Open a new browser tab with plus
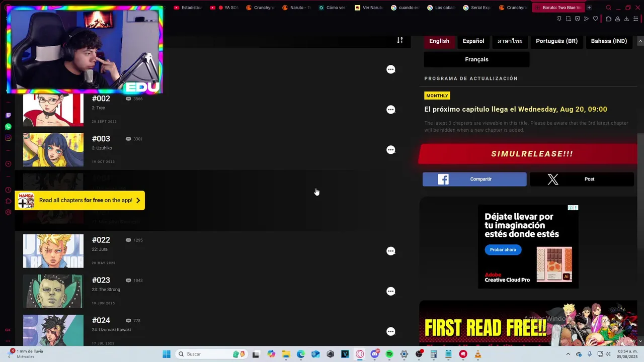This screenshot has width=644, height=362. [x=589, y=8]
